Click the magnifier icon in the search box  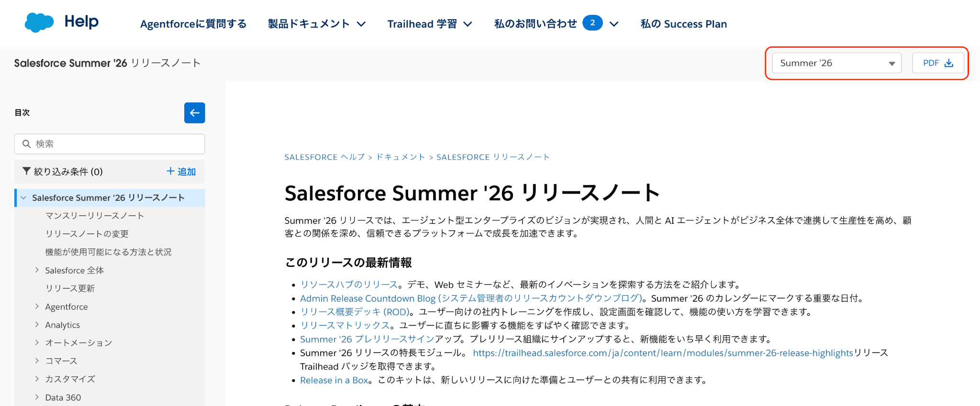(27, 144)
